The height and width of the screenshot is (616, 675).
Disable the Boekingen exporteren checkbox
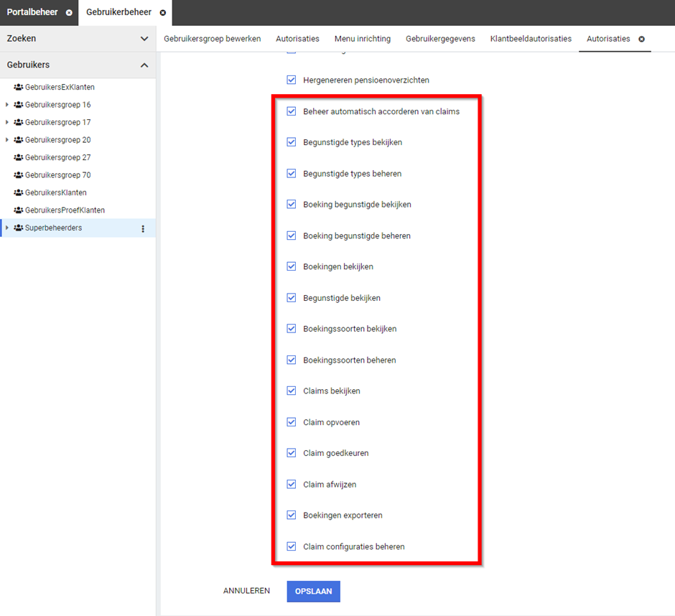[291, 515]
